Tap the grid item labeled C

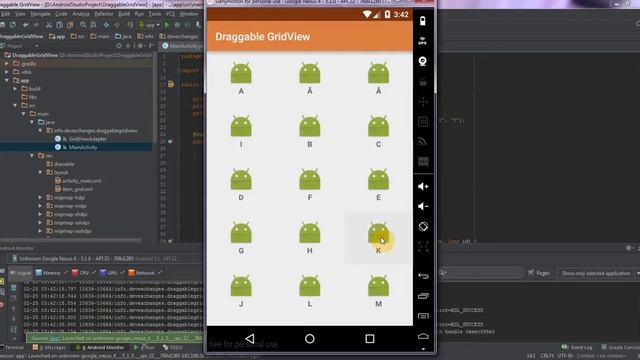click(378, 132)
